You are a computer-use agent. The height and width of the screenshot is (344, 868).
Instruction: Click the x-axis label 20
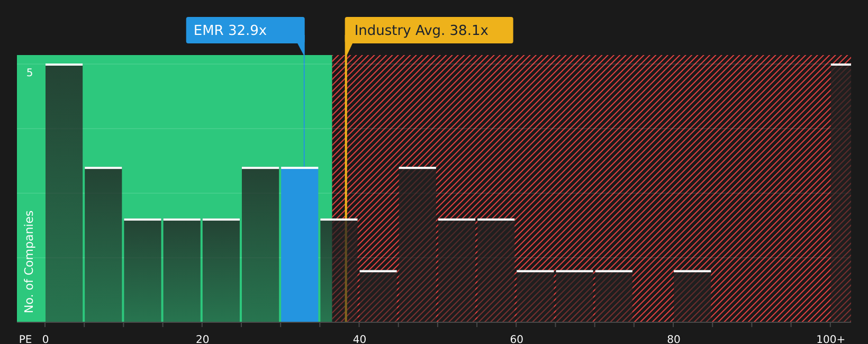click(203, 339)
